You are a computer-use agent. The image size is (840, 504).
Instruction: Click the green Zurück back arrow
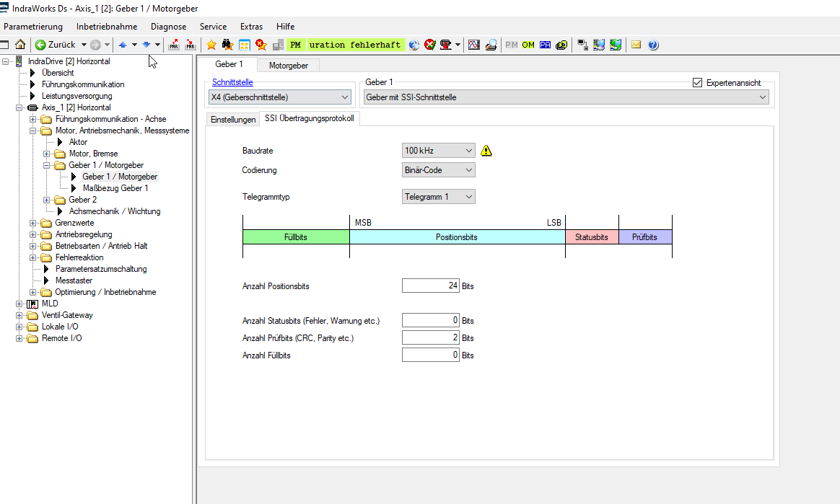click(x=41, y=45)
